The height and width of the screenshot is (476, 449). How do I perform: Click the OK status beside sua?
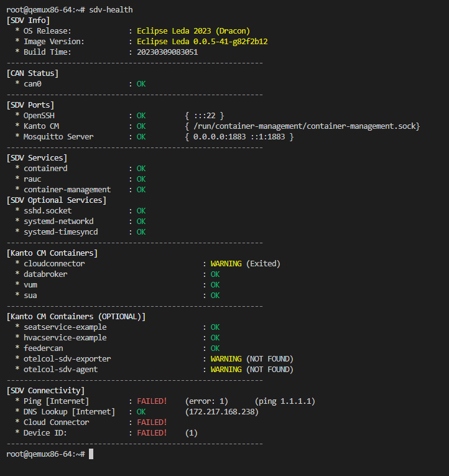pyautogui.click(x=215, y=296)
